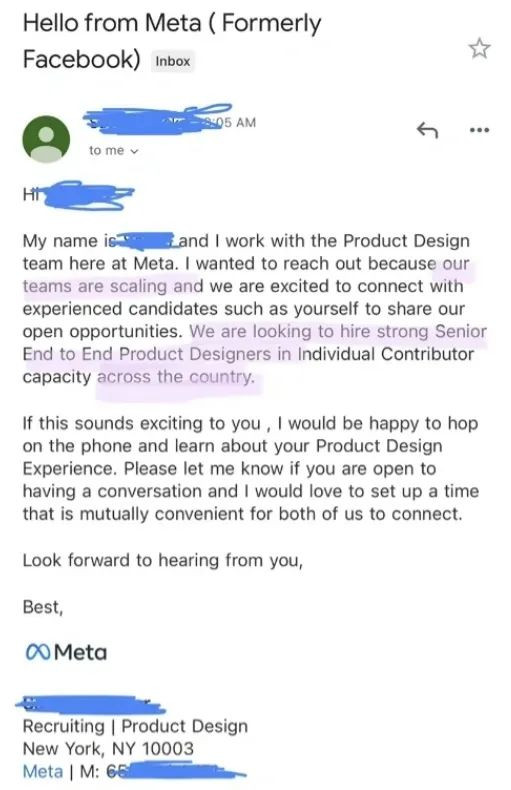Click the reply arrow icon
The image size is (511, 790).
pyautogui.click(x=427, y=130)
